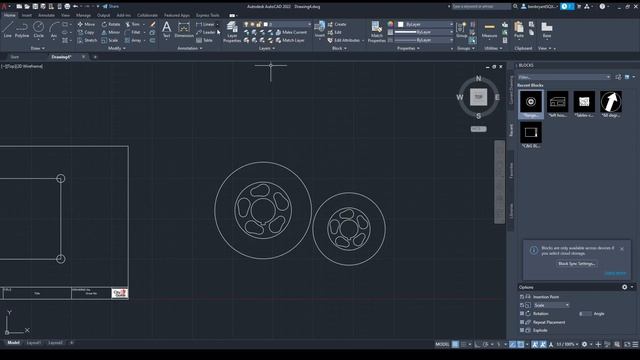Toggle the MODEL space status button
Viewport: 640px width, 360px height.
click(x=442, y=344)
